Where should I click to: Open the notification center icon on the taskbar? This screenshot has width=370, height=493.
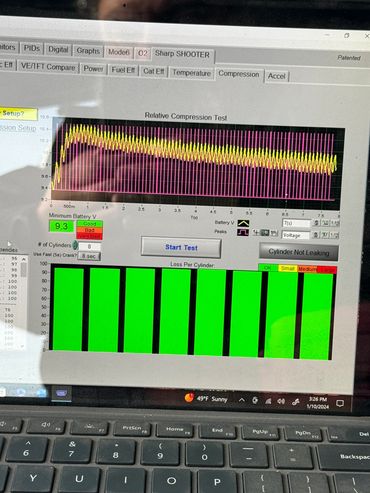[x=340, y=404]
